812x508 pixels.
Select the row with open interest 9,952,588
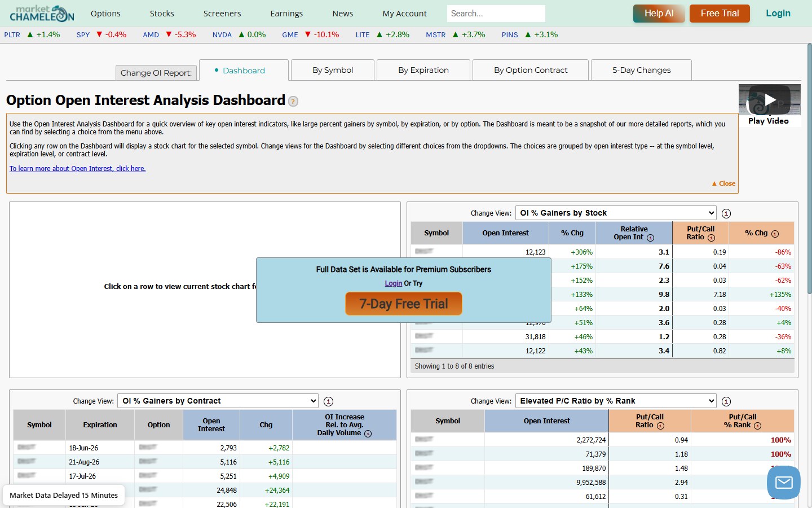pyautogui.click(x=602, y=482)
